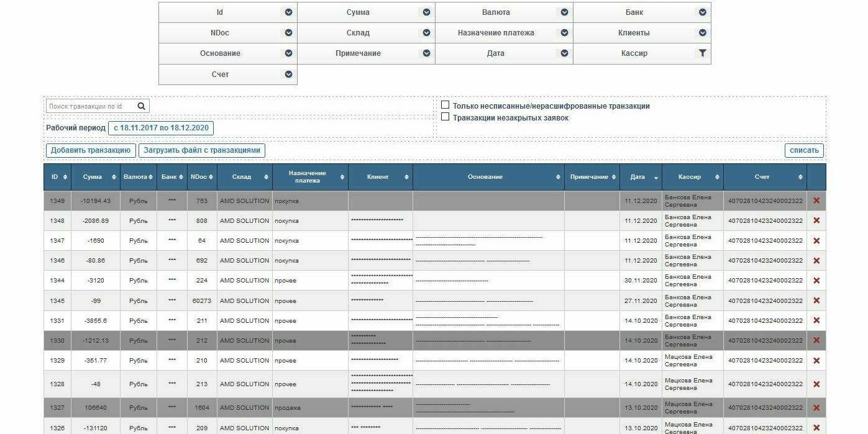Open the Валюта filter dropdown
The width and height of the screenshot is (868, 434).
click(x=564, y=12)
